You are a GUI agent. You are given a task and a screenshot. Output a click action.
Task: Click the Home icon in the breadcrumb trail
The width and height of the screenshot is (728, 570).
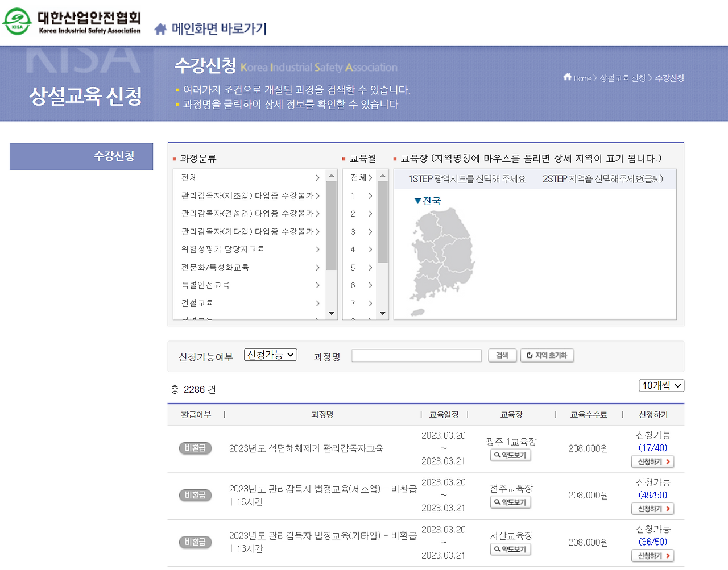coord(567,78)
